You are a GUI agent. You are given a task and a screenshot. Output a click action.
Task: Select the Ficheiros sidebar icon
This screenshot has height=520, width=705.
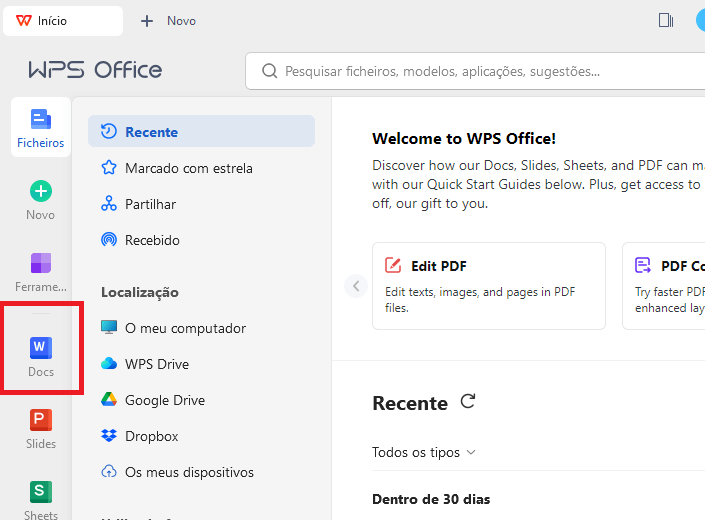click(41, 127)
